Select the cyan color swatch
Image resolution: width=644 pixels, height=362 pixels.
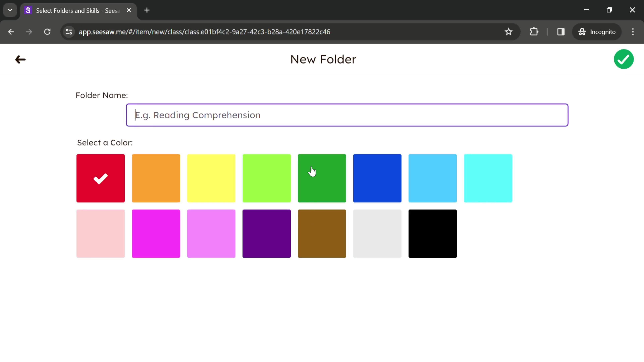click(x=488, y=178)
